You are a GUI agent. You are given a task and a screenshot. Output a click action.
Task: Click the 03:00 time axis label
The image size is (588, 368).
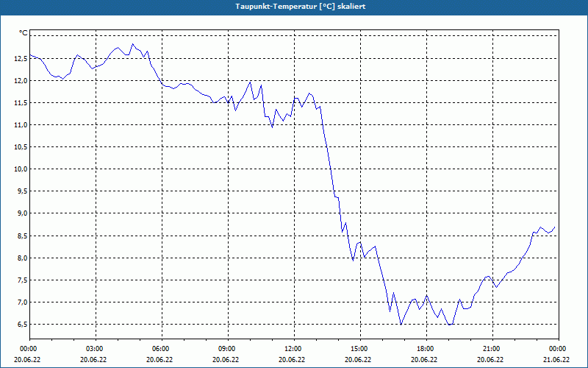click(93, 349)
